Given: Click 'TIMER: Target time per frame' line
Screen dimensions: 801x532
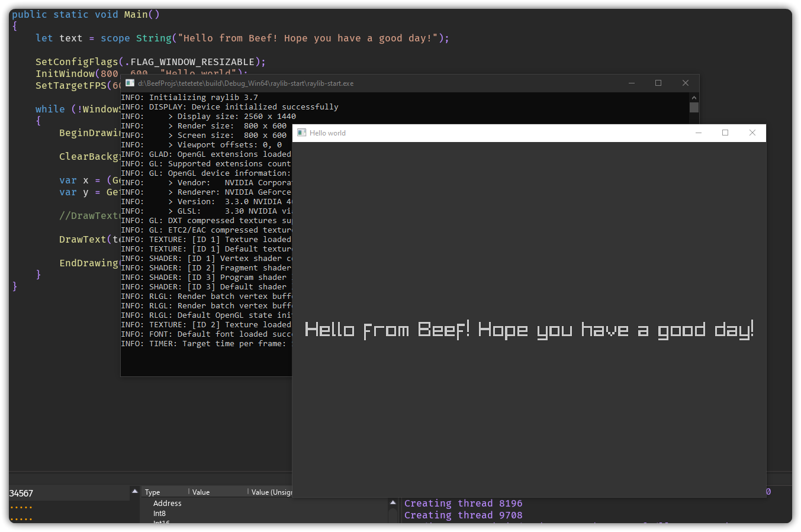Looking at the screenshot, I should point(206,344).
